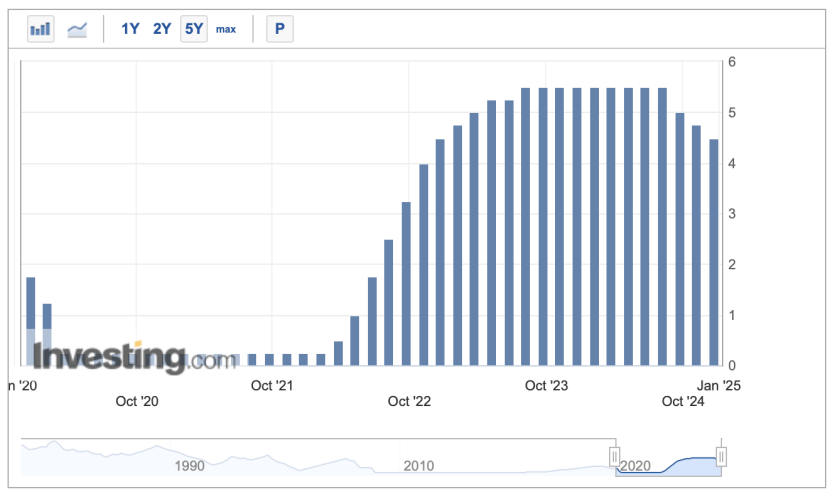The image size is (831, 493).
Task: Click the P button in toolbar
Action: point(279,29)
